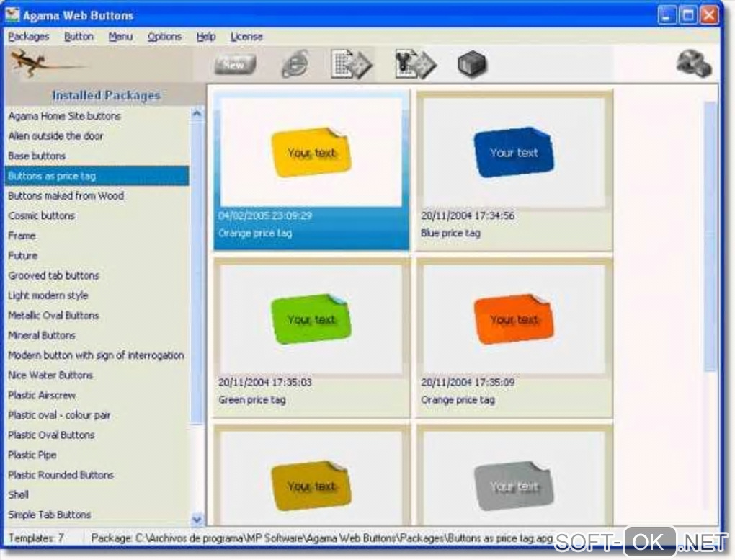Select Modern button with sign of interrogation

coord(97,355)
